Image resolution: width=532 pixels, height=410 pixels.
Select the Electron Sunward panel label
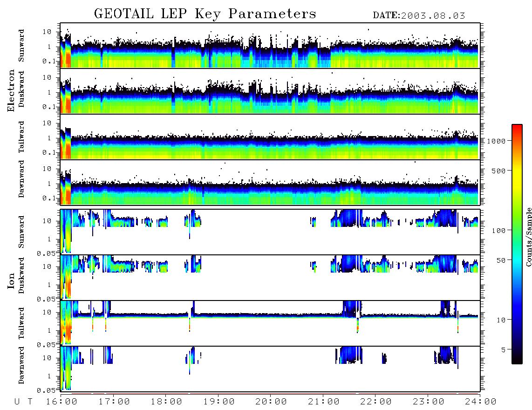21,46
